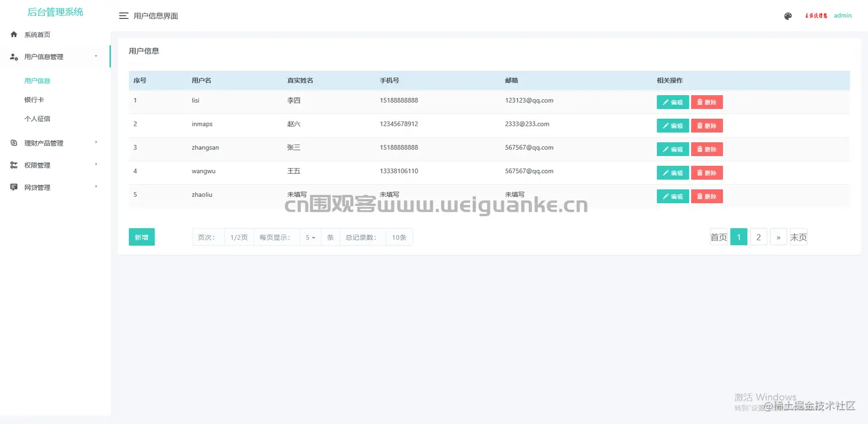This screenshot has height=424, width=868.
Task: Click the 用户信息 card heading
Action: point(144,51)
